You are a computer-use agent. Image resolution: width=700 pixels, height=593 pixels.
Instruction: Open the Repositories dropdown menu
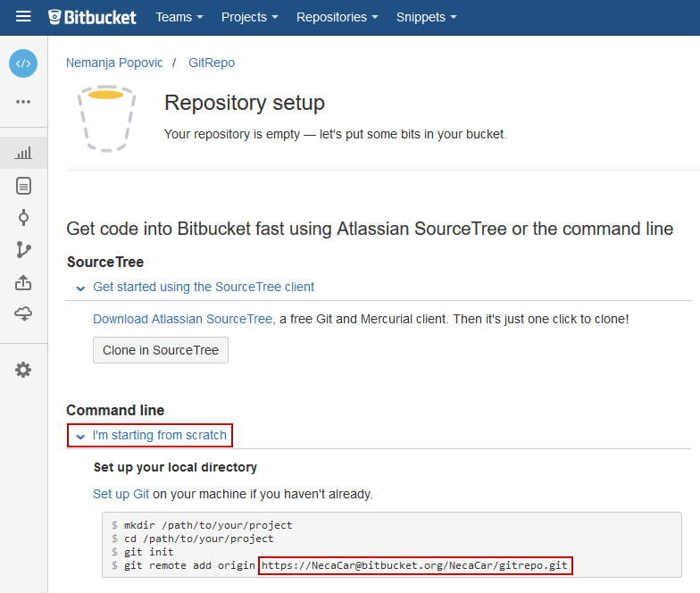337,17
